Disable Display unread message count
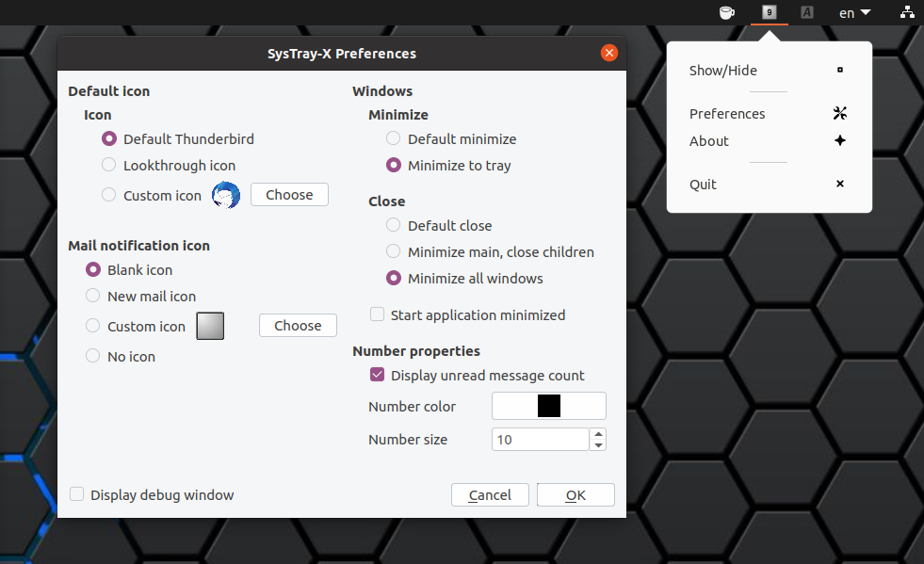This screenshot has width=924, height=564. point(377,374)
